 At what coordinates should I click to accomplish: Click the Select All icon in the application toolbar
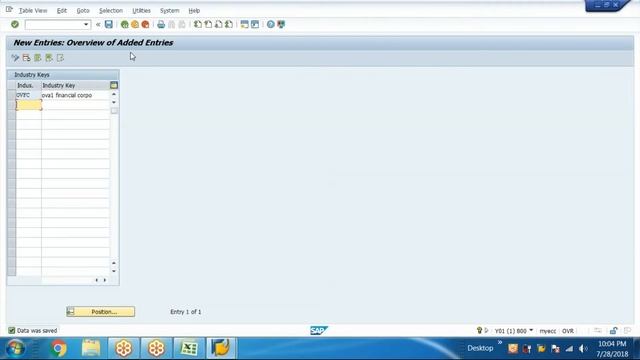pyautogui.click(x=38, y=58)
